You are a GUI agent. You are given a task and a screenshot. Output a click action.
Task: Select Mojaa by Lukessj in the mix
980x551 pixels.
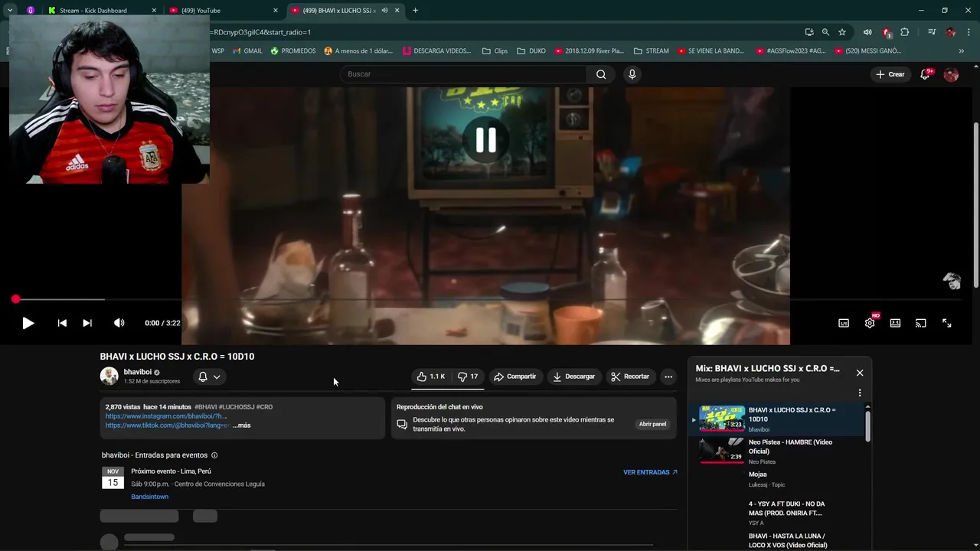[x=777, y=479]
